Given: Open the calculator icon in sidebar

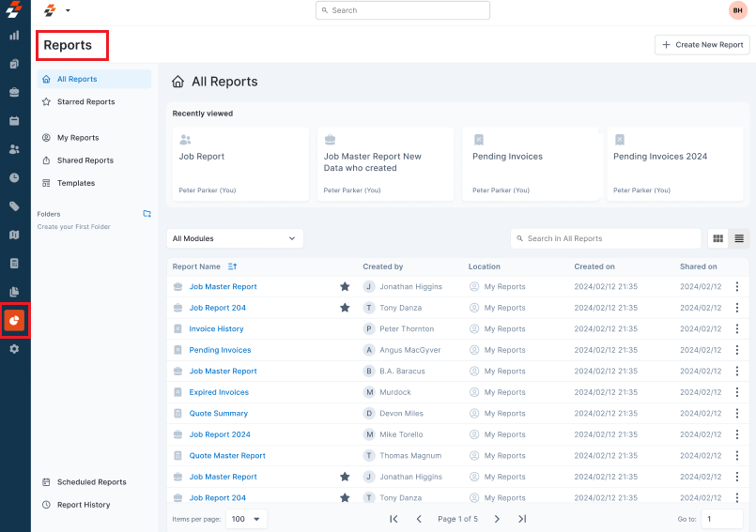Looking at the screenshot, I should pyautogui.click(x=14, y=263).
